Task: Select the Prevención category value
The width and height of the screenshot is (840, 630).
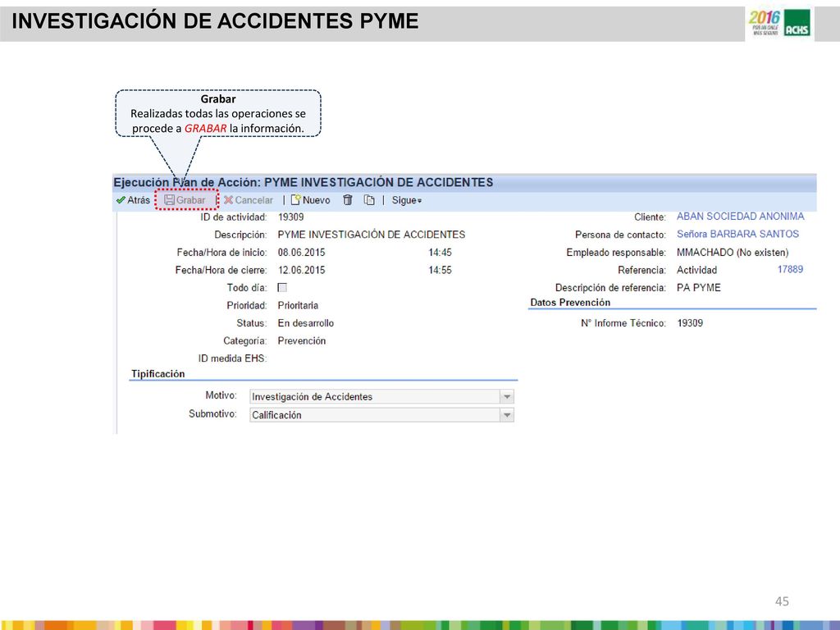Action: (302, 340)
